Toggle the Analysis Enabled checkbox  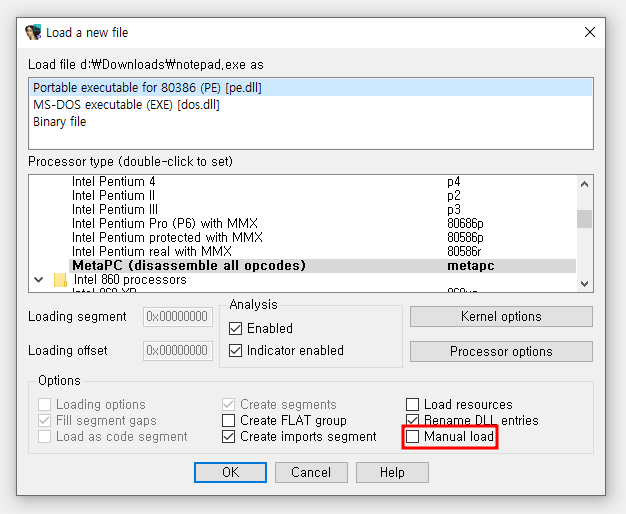tap(236, 329)
